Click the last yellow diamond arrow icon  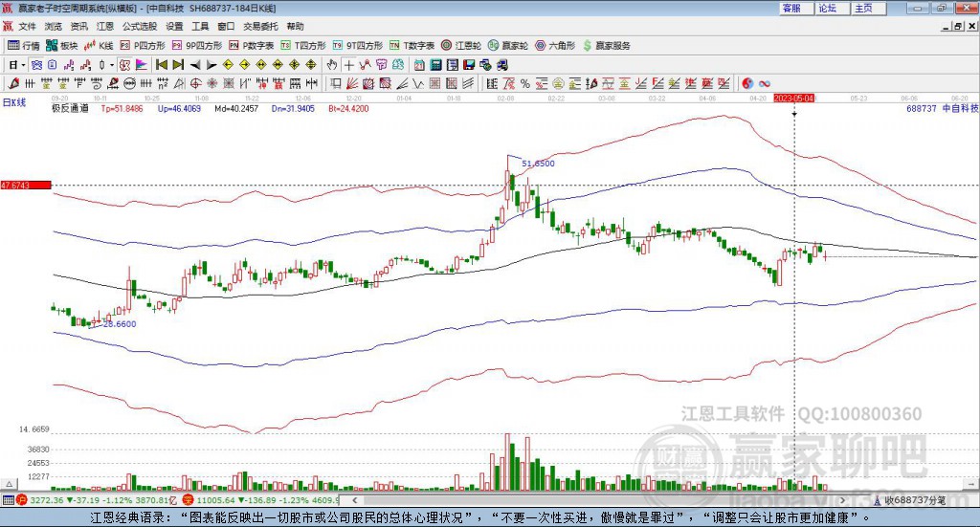pyautogui.click(x=311, y=65)
